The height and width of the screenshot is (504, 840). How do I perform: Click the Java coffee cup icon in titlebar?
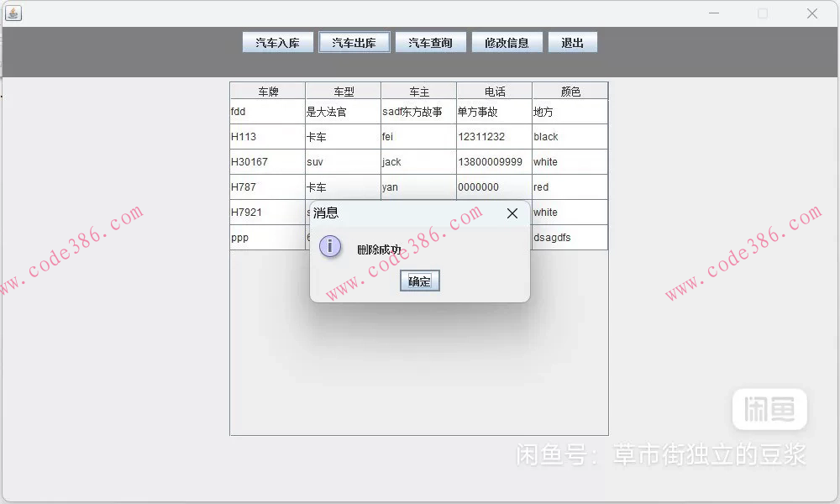(x=12, y=13)
